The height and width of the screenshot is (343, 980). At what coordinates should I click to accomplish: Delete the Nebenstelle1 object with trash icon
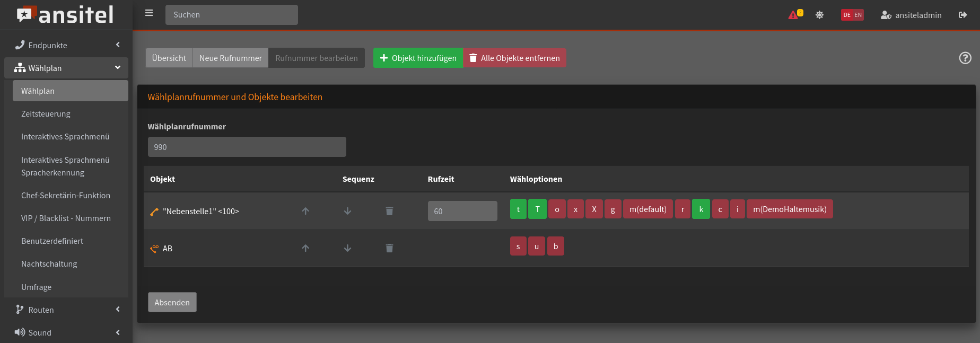[389, 211]
